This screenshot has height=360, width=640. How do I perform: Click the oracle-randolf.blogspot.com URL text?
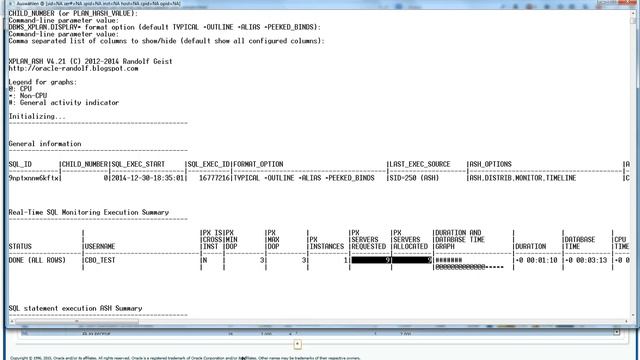tap(73, 69)
